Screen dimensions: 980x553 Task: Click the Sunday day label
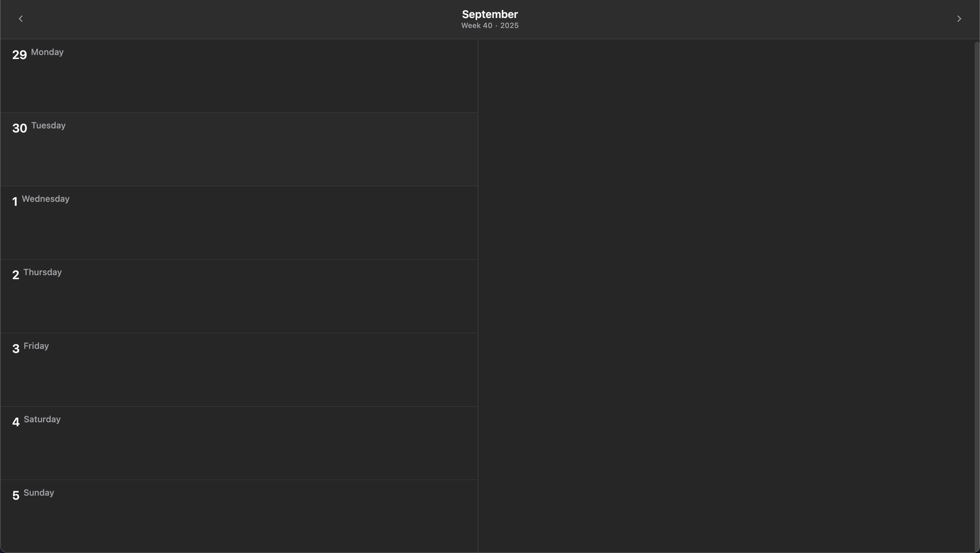point(39,493)
